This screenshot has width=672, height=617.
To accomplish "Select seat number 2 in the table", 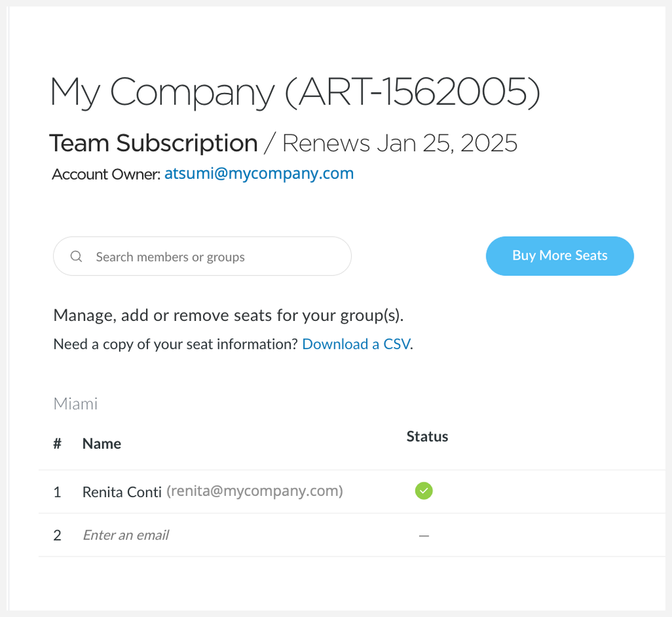I will (x=57, y=535).
